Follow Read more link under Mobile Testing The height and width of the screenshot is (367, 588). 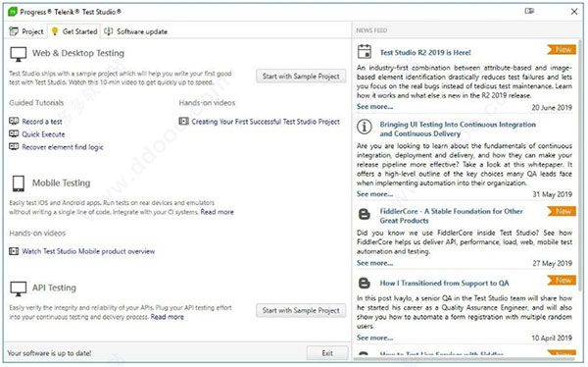[x=218, y=212]
